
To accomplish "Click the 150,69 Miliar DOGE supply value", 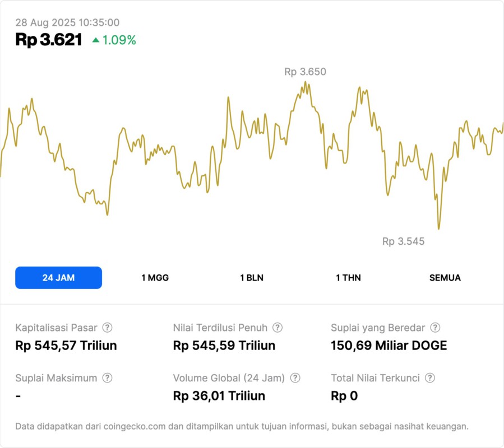I will (x=389, y=346).
